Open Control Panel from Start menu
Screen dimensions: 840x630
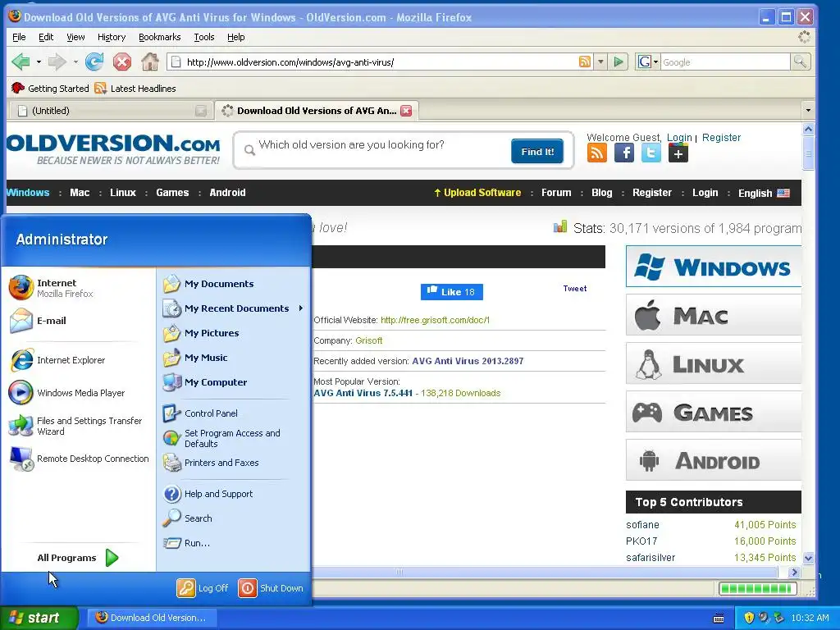click(235, 413)
